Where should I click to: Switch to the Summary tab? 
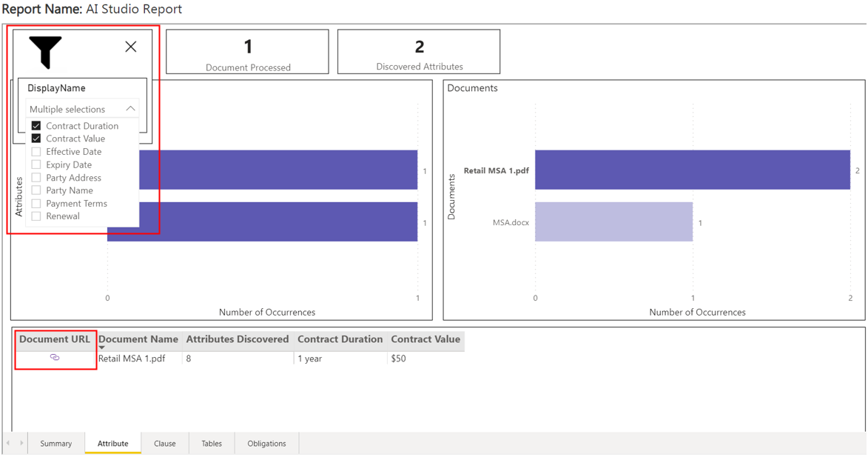pos(56,444)
